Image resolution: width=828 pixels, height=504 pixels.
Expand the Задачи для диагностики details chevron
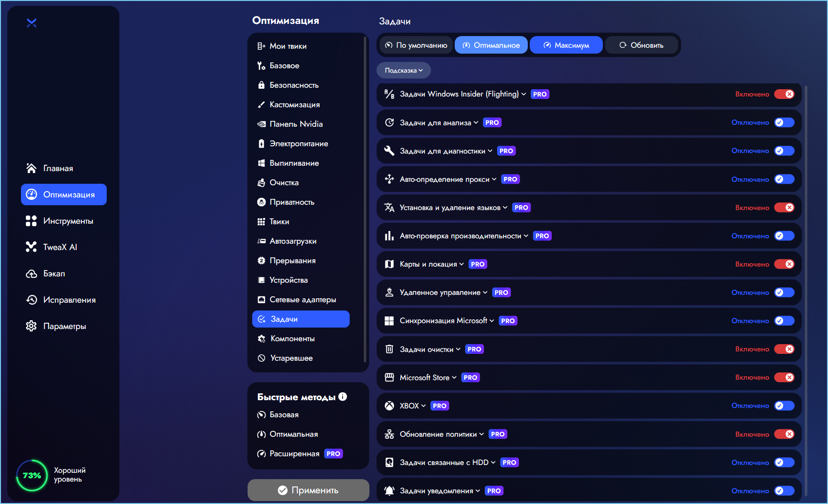coord(490,151)
